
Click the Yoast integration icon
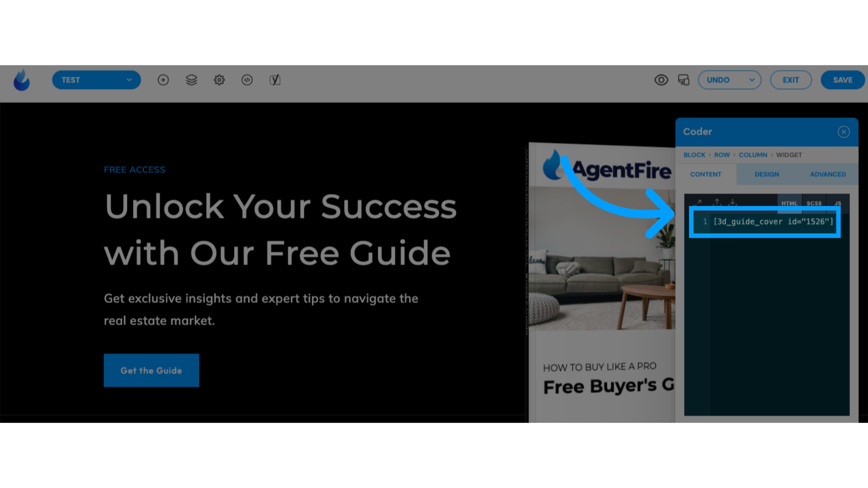tap(275, 80)
